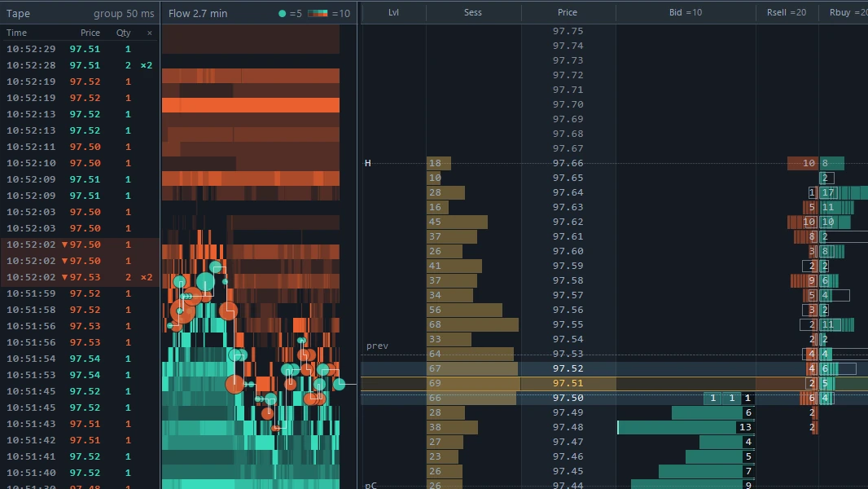Click the bid bar of 9 at 97.44
Screen dimensions: 868x489
click(x=692, y=485)
